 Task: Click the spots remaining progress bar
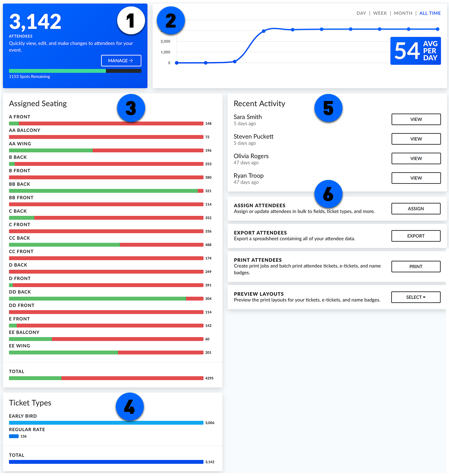point(75,71)
